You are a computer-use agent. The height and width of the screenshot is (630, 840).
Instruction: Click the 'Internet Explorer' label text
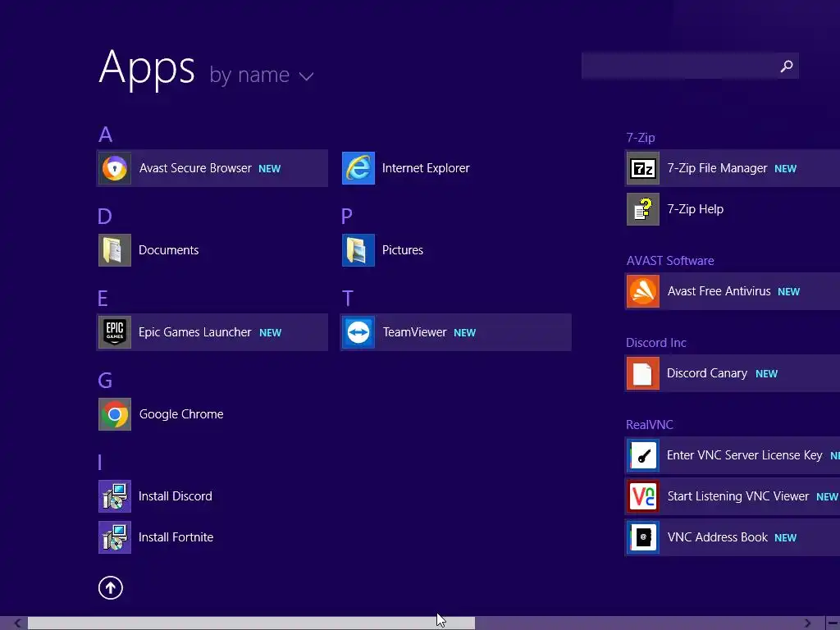(426, 168)
